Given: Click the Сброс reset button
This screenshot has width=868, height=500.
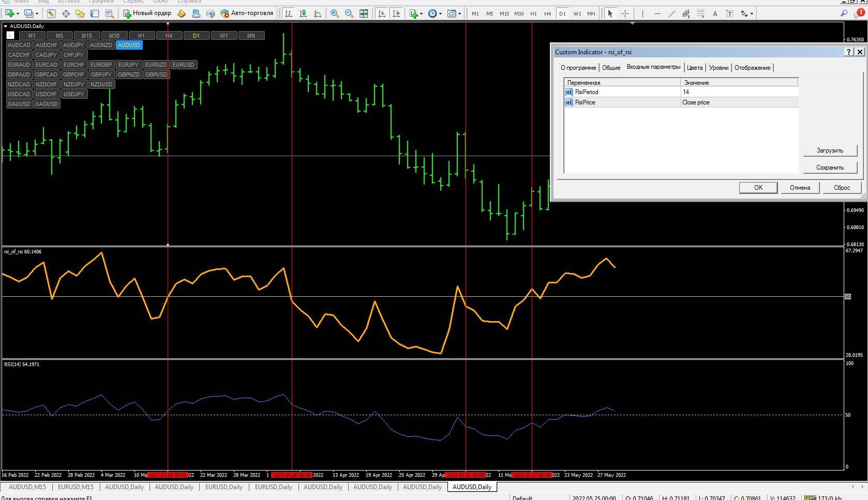Looking at the screenshot, I should [842, 188].
